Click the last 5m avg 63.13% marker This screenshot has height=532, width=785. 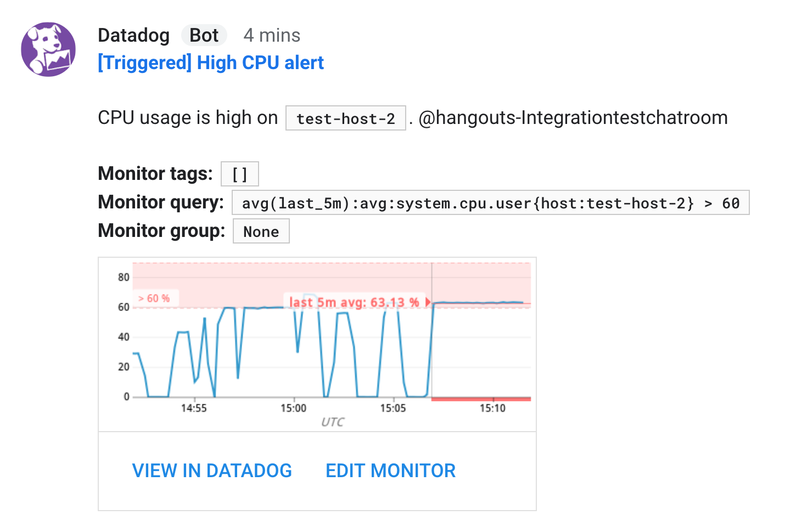click(x=354, y=302)
